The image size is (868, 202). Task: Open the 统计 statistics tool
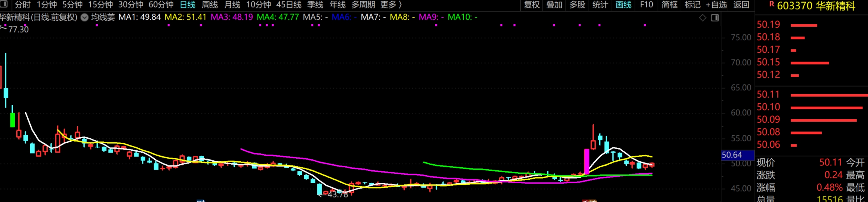pyautogui.click(x=600, y=5)
